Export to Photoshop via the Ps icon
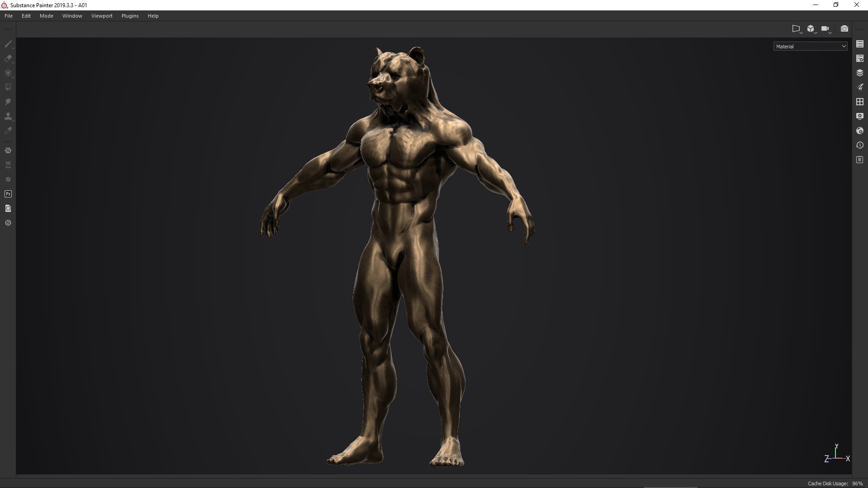 click(x=8, y=194)
